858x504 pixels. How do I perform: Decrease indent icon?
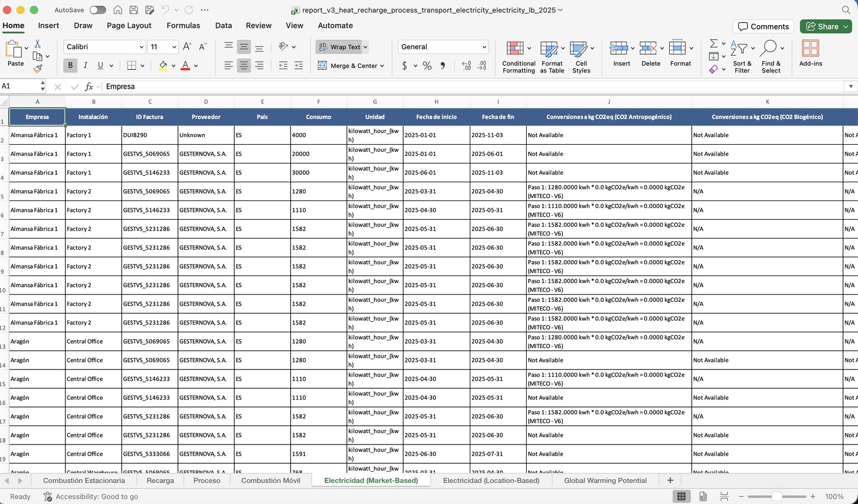click(283, 65)
